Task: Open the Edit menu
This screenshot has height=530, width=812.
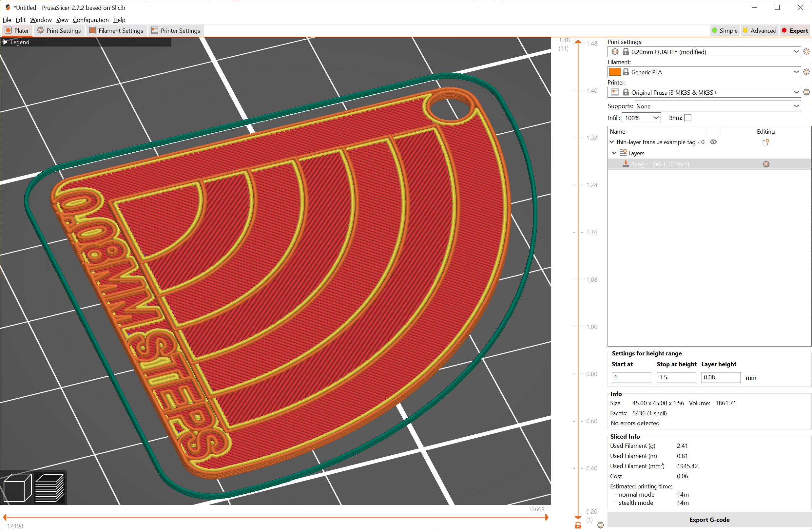Action: tap(20, 20)
